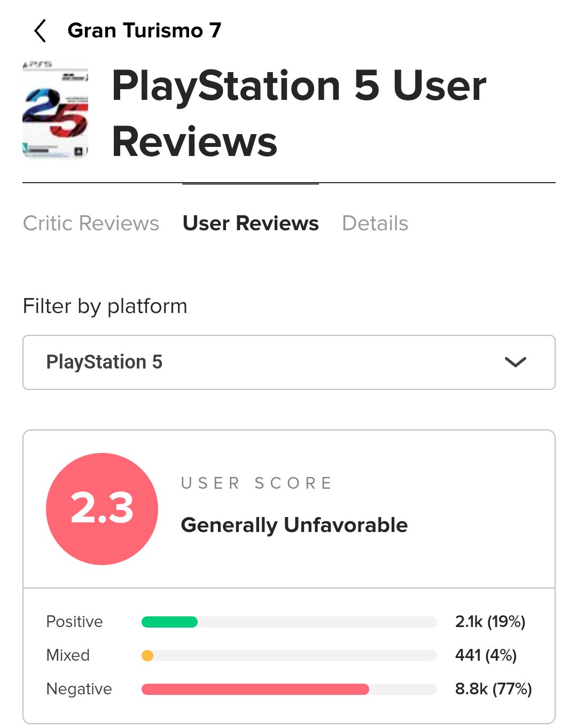Screen dimensions: 577x728
Task: Click the red 2.3 user score badge
Action: click(x=102, y=508)
